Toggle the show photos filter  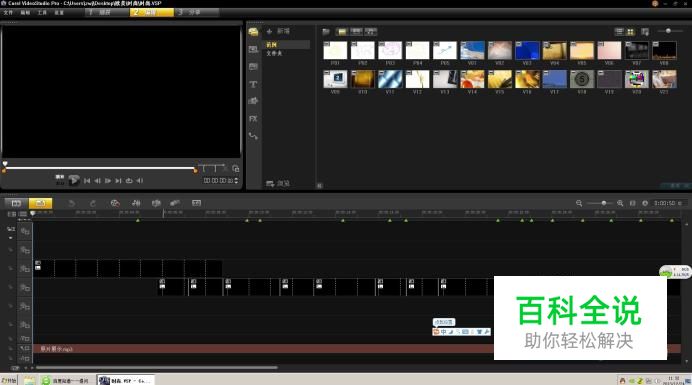click(356, 32)
